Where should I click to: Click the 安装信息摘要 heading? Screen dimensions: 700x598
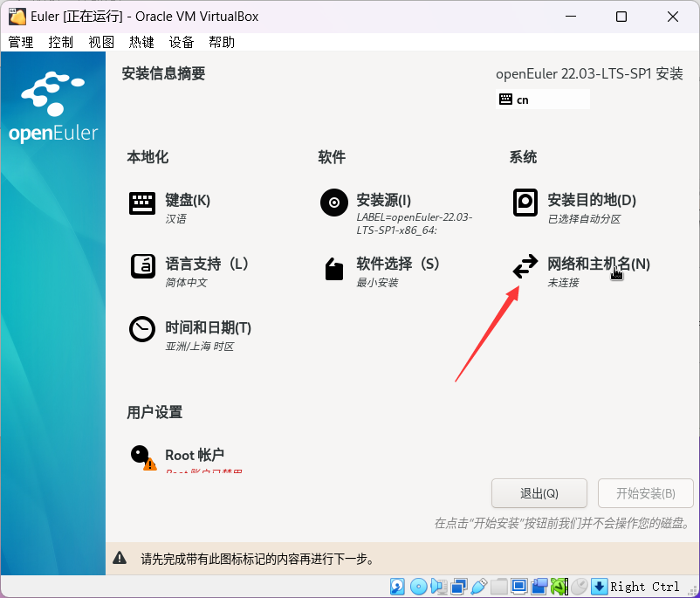click(x=163, y=73)
